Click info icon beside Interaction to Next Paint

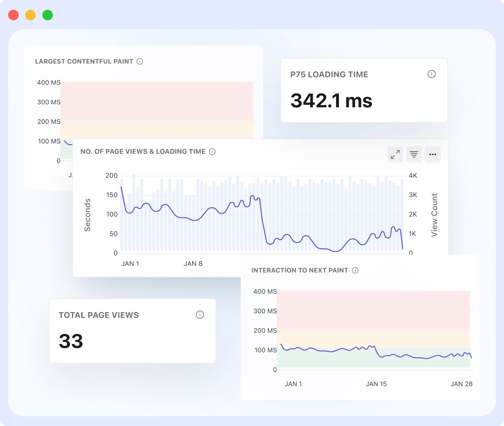pyautogui.click(x=355, y=270)
